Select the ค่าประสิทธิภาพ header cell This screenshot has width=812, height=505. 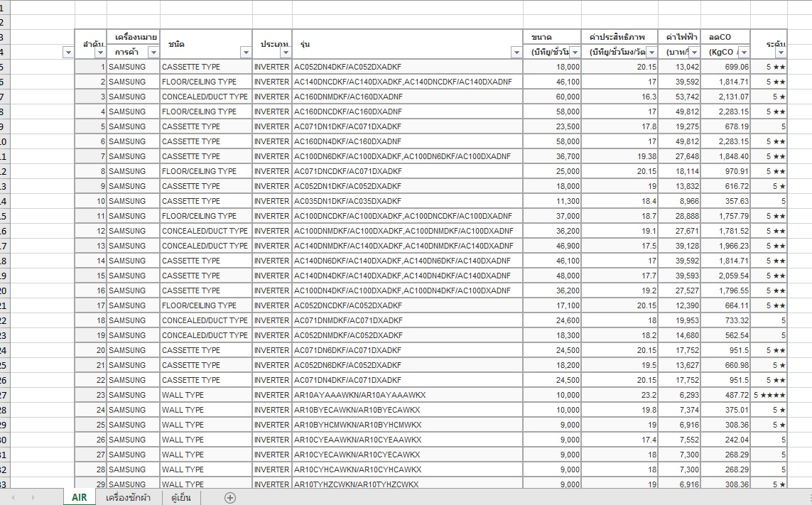(620, 38)
